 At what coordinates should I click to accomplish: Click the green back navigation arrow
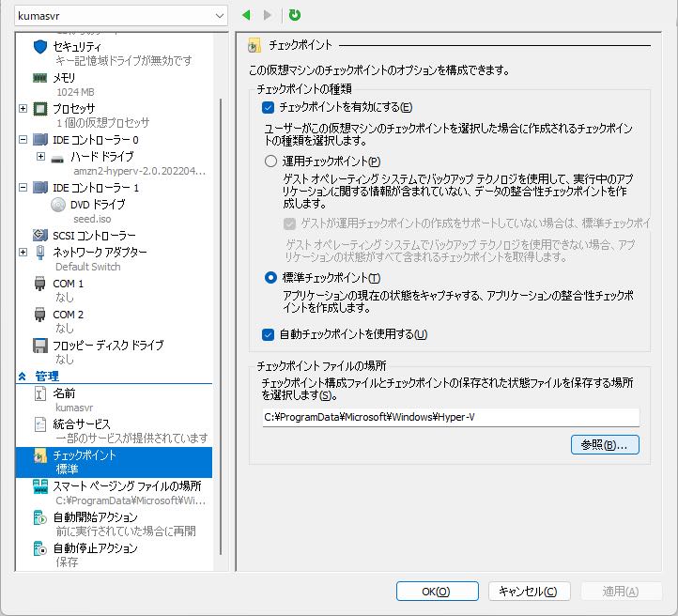click(246, 15)
